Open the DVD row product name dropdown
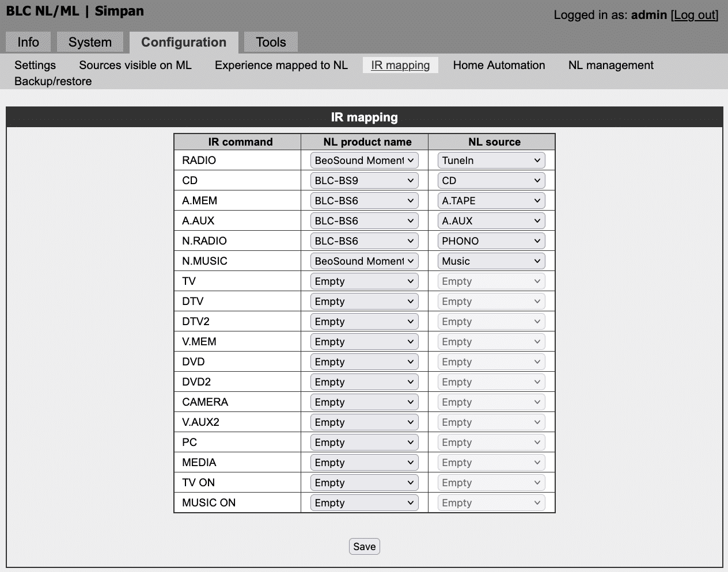This screenshot has height=572, width=728. [x=364, y=362]
